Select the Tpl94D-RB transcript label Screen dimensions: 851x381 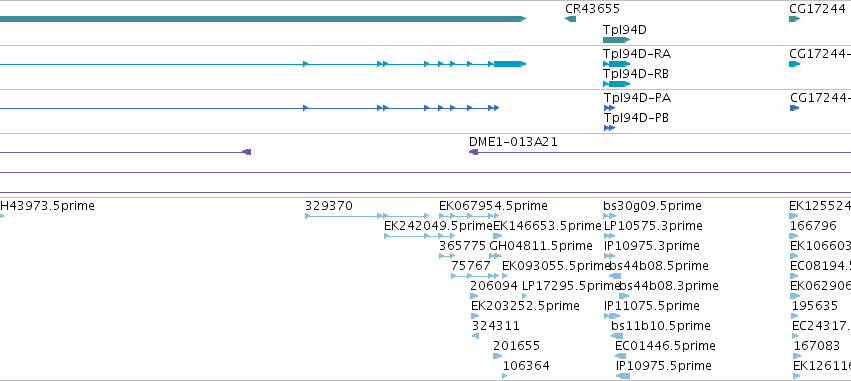point(636,74)
